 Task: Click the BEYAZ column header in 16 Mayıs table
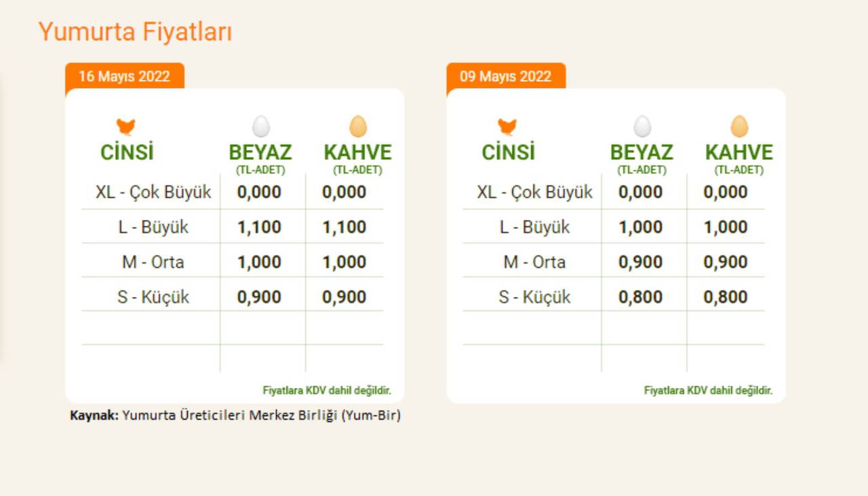260,152
